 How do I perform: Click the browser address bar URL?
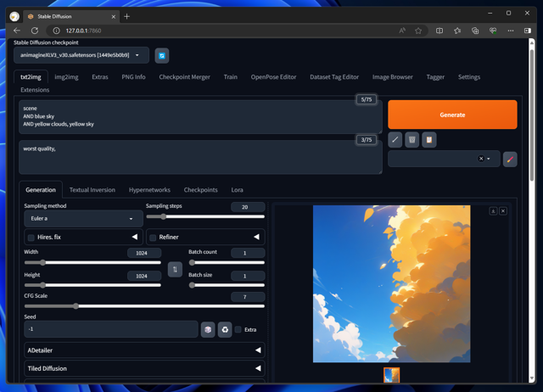click(83, 31)
